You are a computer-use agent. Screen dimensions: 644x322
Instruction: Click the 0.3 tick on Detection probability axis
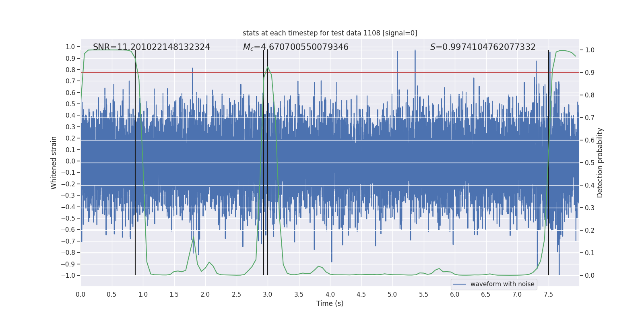point(590,208)
